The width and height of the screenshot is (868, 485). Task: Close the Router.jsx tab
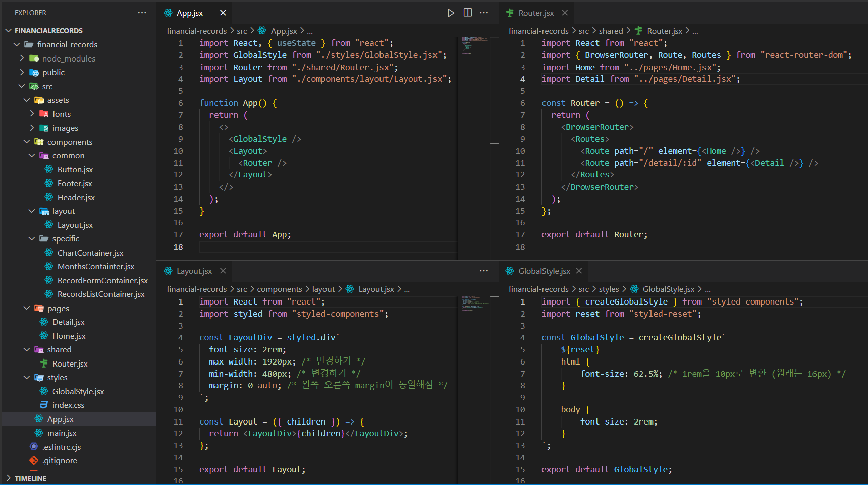pos(565,13)
